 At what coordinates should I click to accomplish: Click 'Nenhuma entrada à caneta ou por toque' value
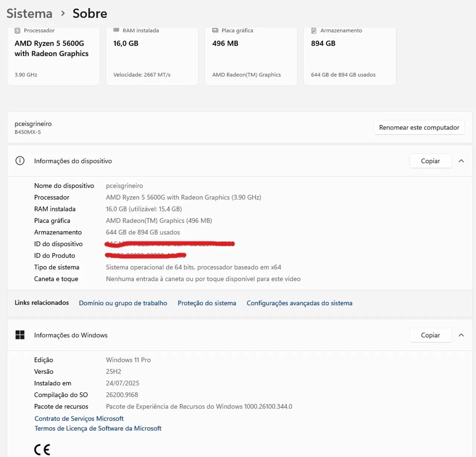pyautogui.click(x=203, y=279)
